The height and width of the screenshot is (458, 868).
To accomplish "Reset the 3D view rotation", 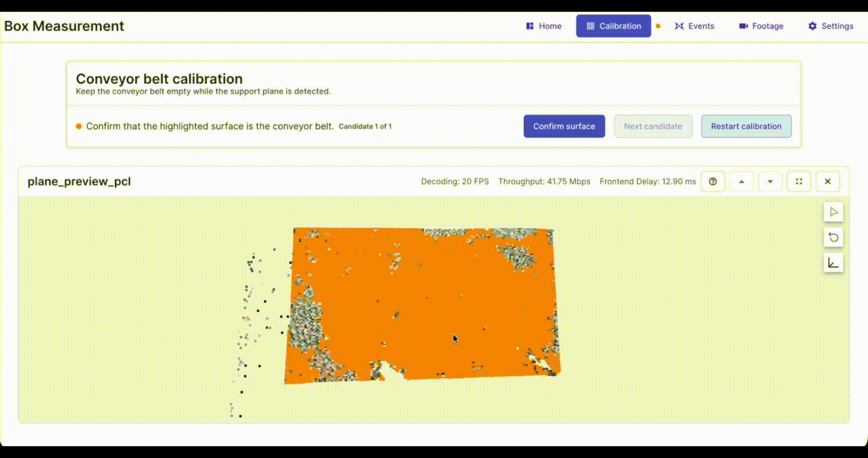I will (x=834, y=238).
